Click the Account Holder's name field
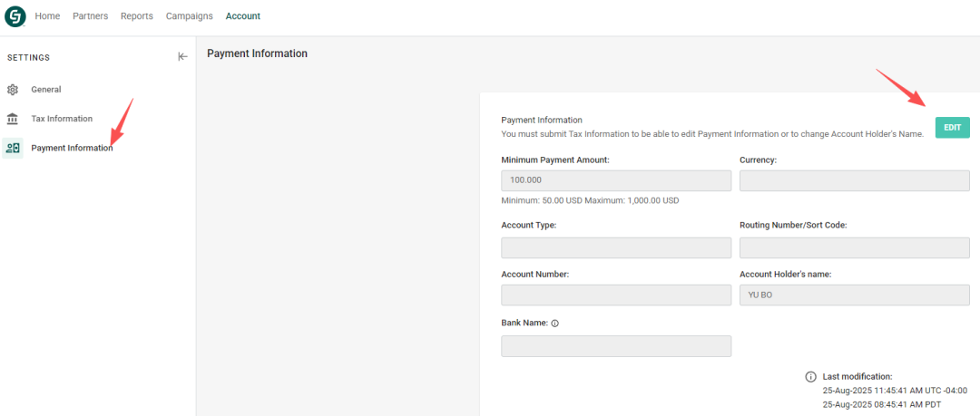 pyautogui.click(x=854, y=295)
